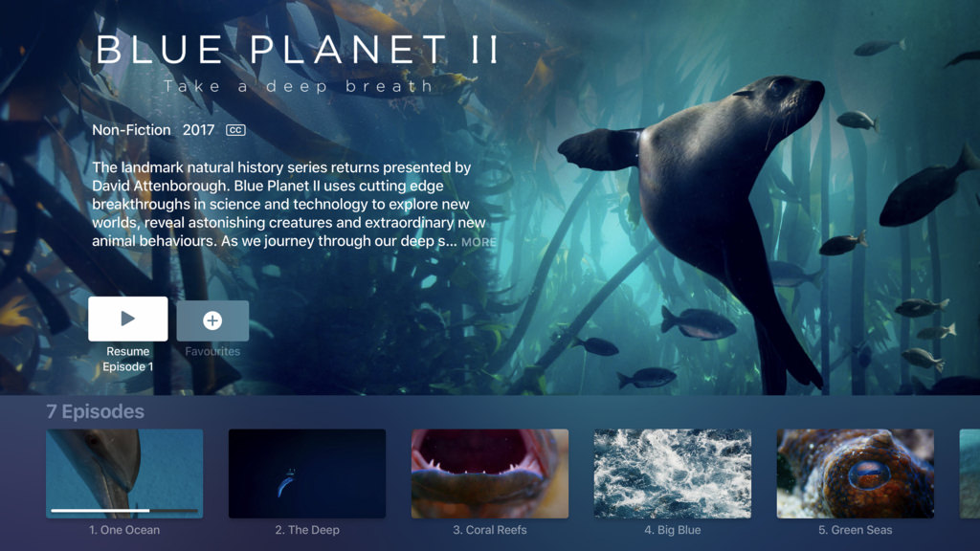Open the One Ocean episode thumbnail
Viewport: 980px width, 551px height.
pos(124,474)
